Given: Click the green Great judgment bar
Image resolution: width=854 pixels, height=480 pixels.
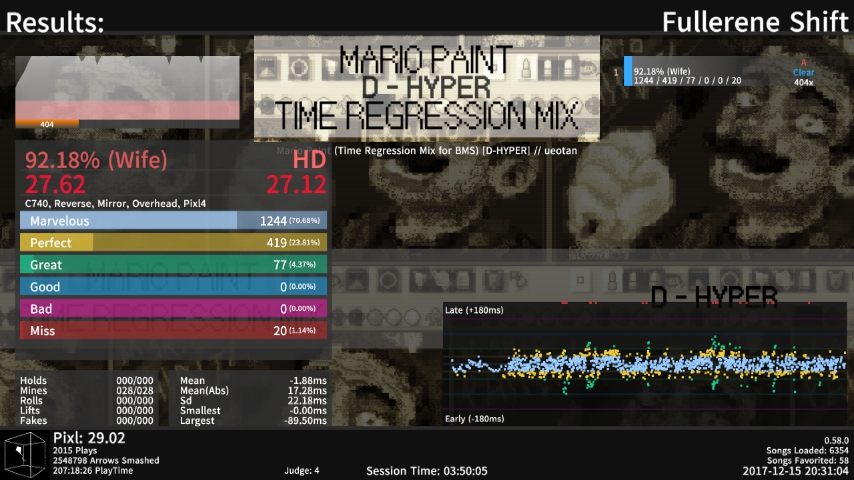Looking at the screenshot, I should tap(173, 265).
